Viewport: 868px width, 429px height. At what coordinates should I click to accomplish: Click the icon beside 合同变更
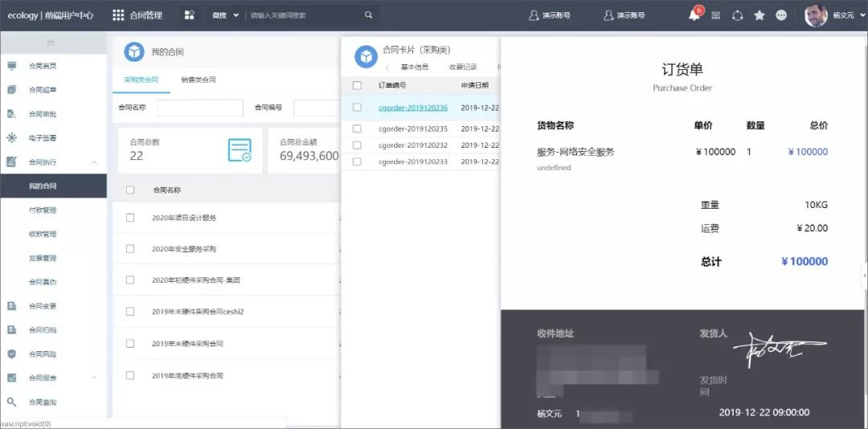coord(11,305)
